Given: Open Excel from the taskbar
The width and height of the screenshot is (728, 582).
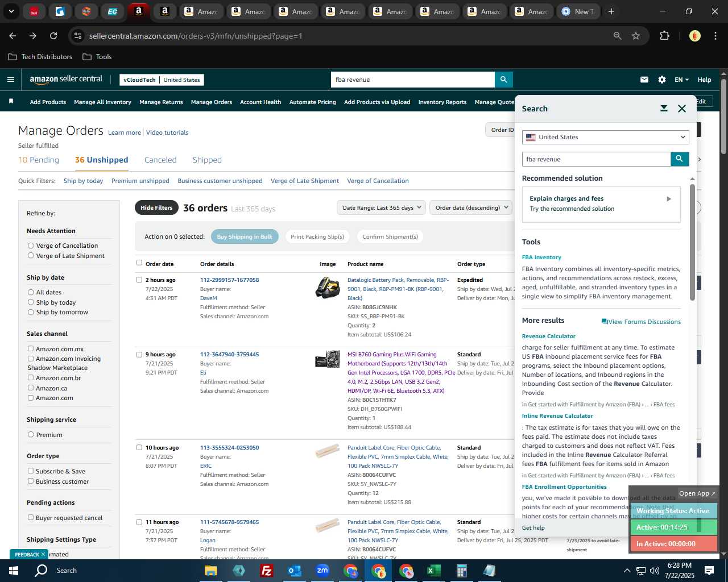Looking at the screenshot, I should click(433, 571).
